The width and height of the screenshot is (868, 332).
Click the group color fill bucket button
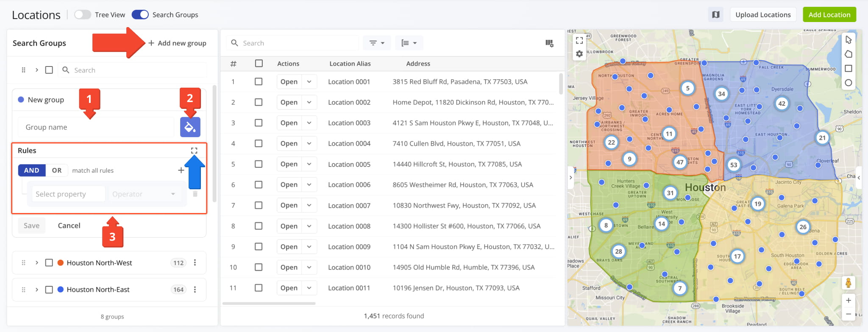(x=190, y=127)
